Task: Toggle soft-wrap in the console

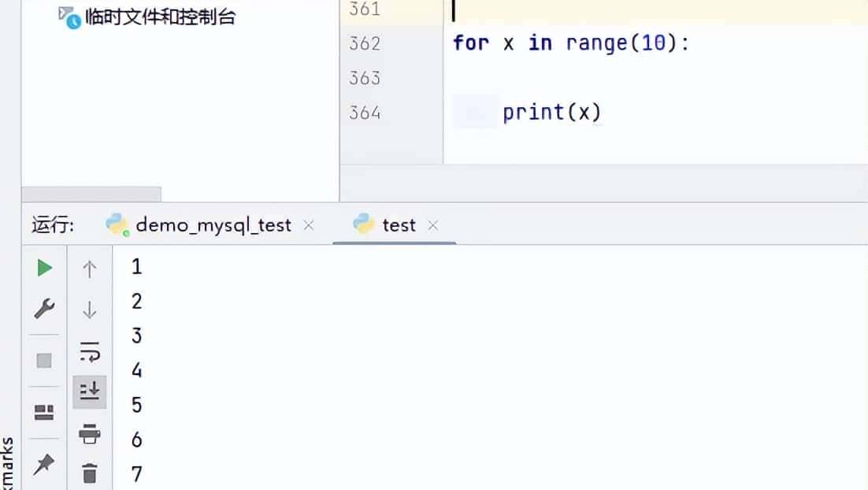Action: tap(90, 351)
